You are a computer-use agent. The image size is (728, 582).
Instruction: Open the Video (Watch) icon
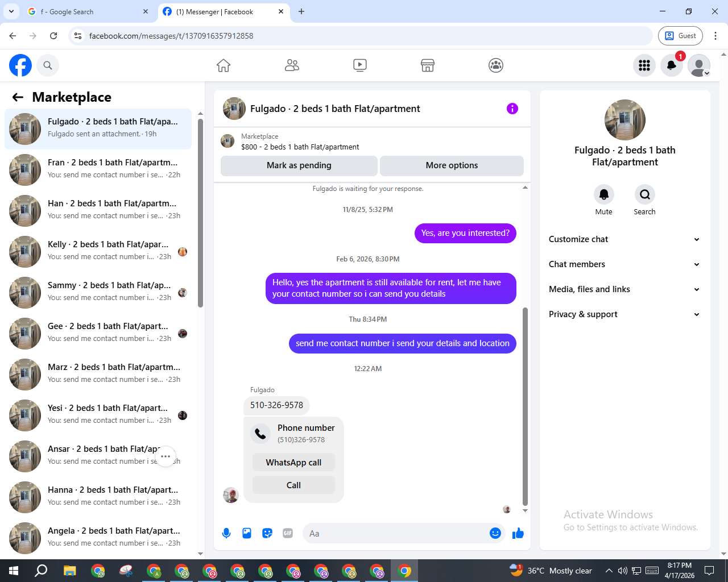click(x=360, y=65)
